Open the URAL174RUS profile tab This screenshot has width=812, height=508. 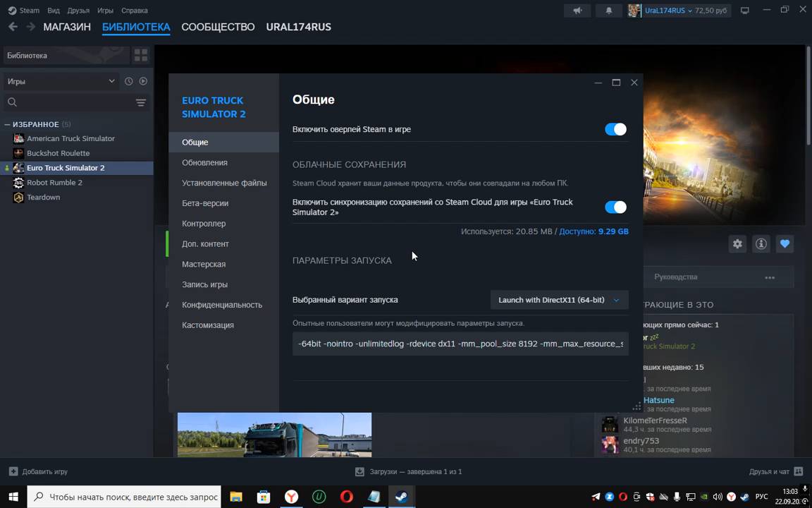(299, 27)
